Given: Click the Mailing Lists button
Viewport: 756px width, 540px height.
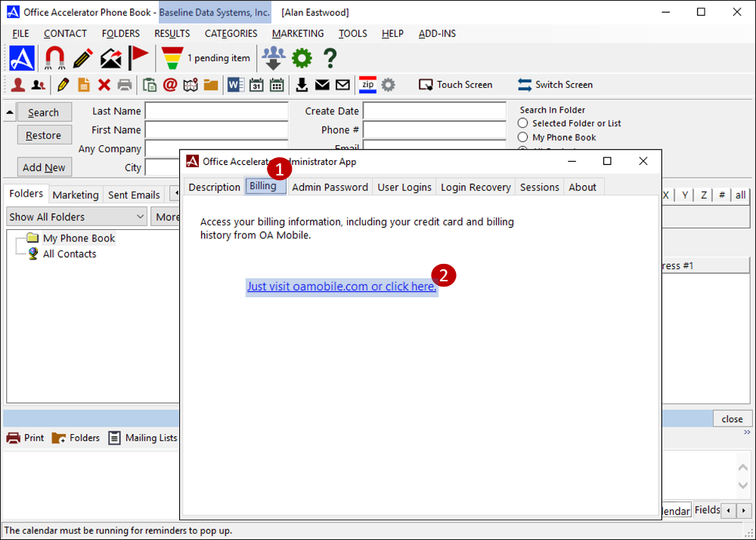Looking at the screenshot, I should point(143,438).
